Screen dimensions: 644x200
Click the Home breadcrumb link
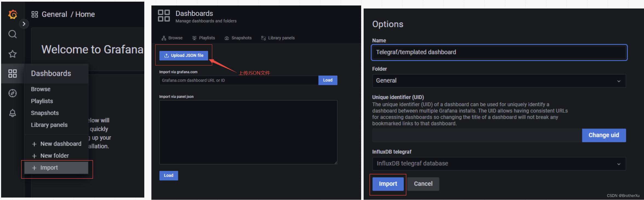[85, 14]
